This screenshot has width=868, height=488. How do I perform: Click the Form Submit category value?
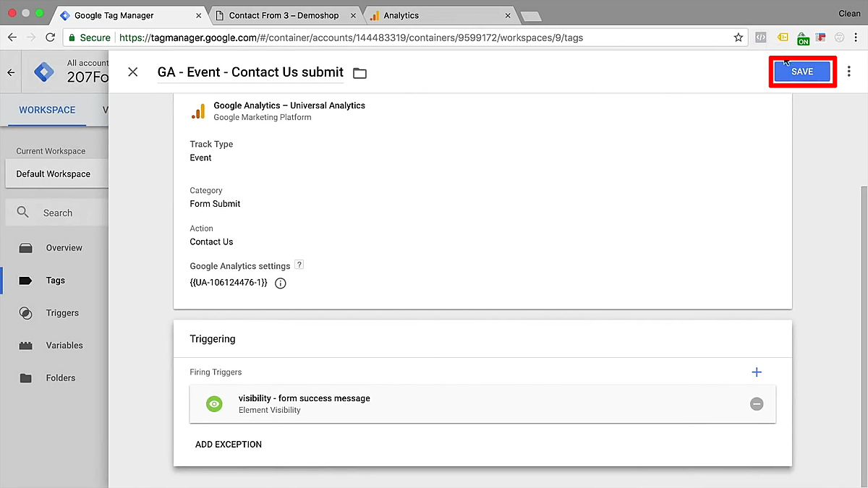pos(215,204)
